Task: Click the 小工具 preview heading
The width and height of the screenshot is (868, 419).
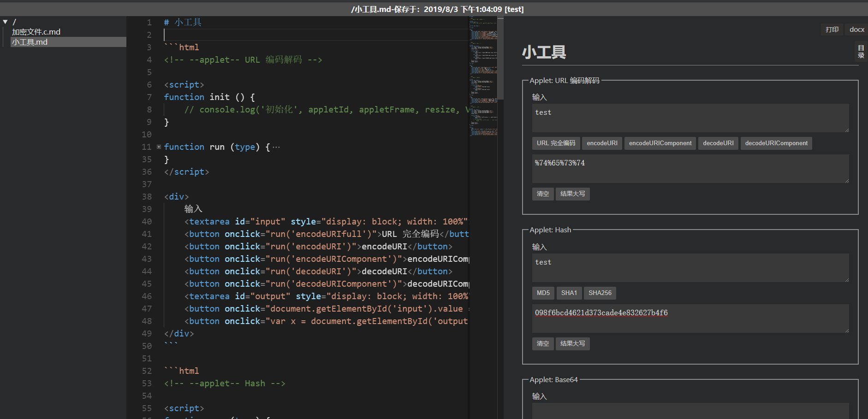Action: (544, 52)
